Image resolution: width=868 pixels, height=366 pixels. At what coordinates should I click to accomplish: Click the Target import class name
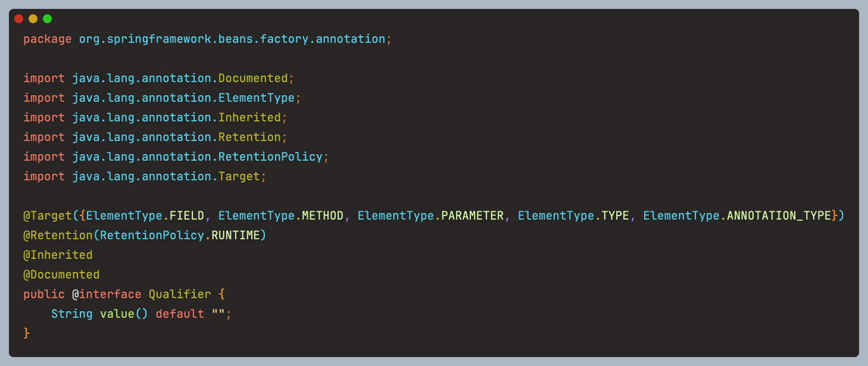coord(239,176)
